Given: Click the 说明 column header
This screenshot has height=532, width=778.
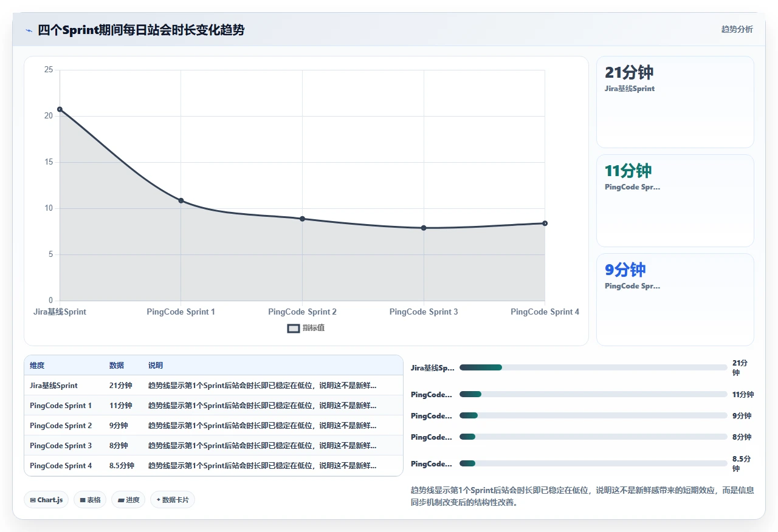Looking at the screenshot, I should pos(156,366).
